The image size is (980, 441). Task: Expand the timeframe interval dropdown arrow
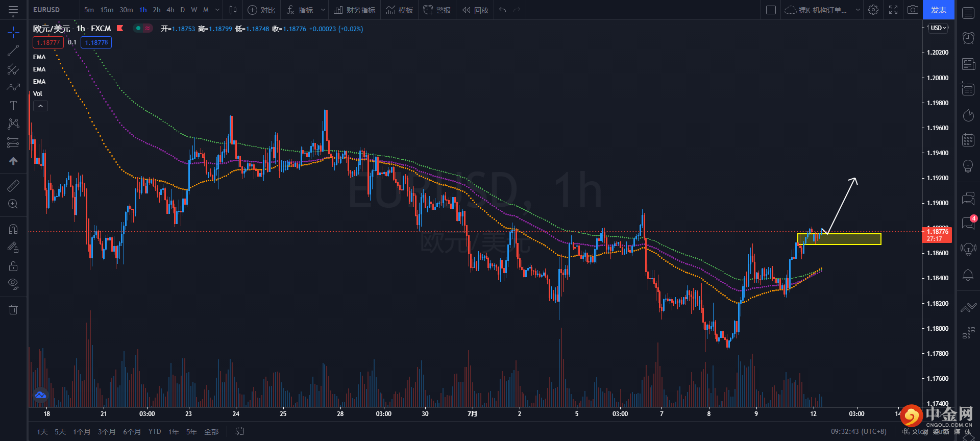(x=217, y=10)
